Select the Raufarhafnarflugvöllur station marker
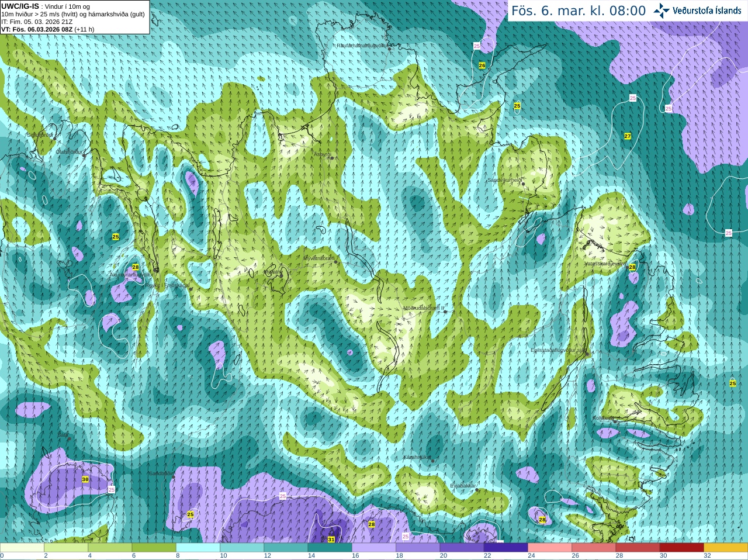The height and width of the screenshot is (560, 748). [389, 49]
